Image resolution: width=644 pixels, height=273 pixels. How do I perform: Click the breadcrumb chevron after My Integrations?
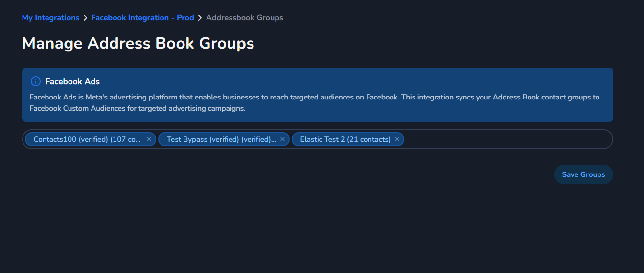coord(86,18)
